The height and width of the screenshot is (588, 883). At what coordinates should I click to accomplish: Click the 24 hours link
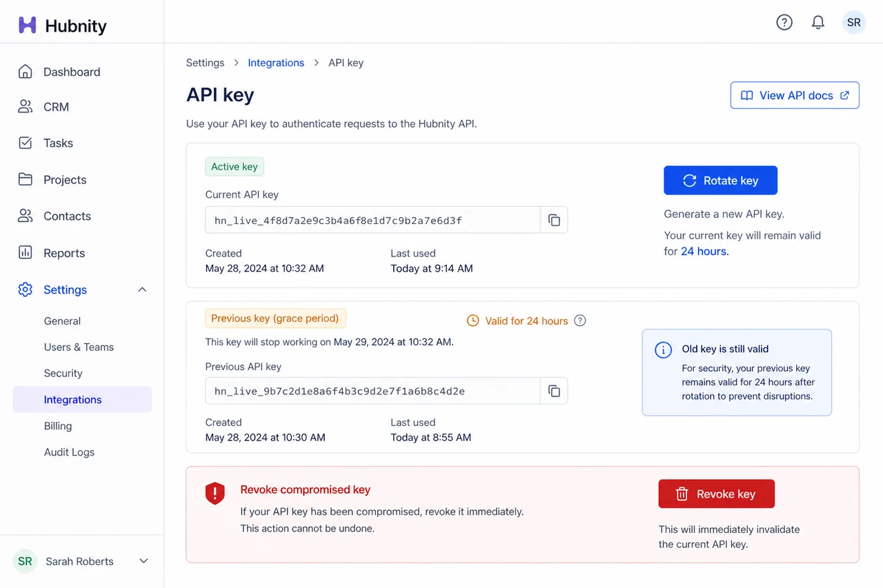click(x=705, y=251)
